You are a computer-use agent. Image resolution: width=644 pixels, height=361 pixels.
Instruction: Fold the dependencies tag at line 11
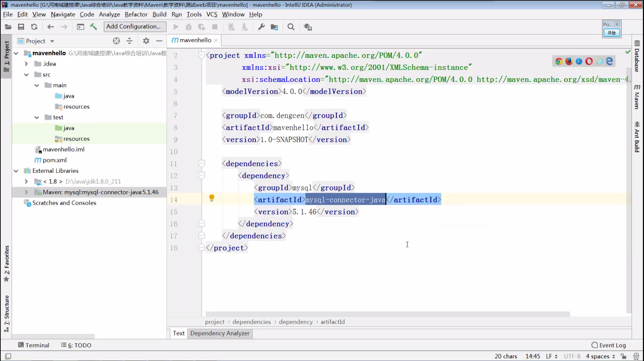tap(202, 163)
